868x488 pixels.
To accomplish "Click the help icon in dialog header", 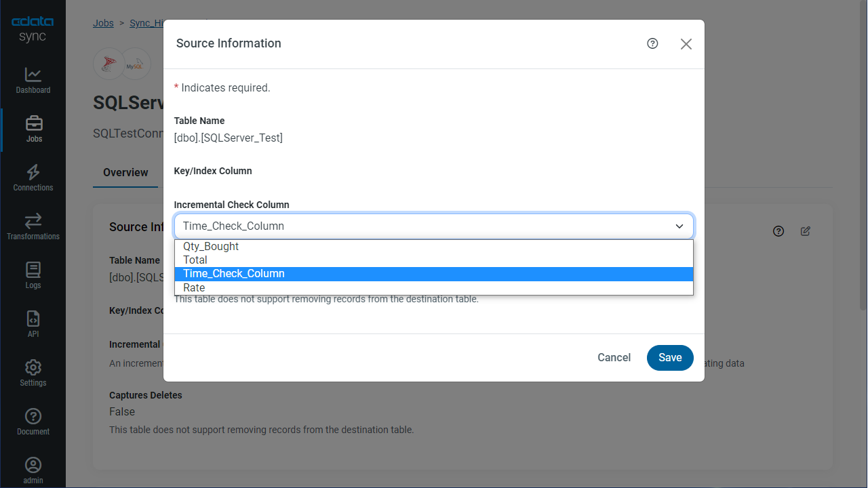I will 652,43.
